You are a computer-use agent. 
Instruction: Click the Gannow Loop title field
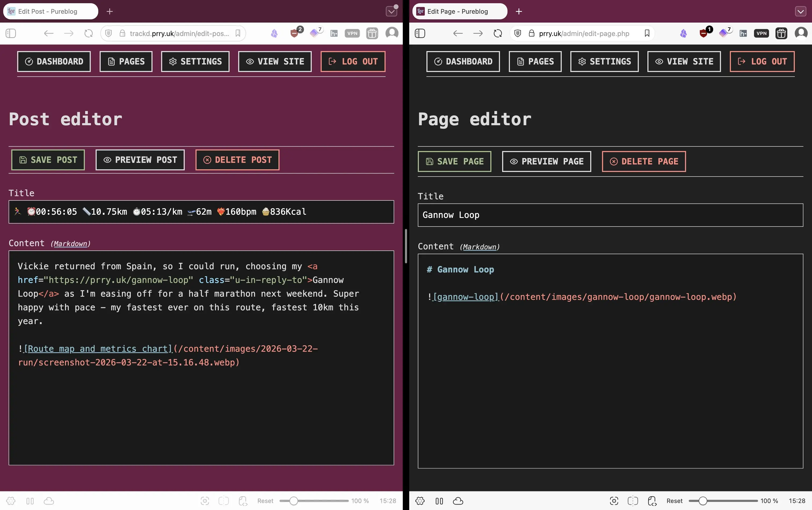610,215
